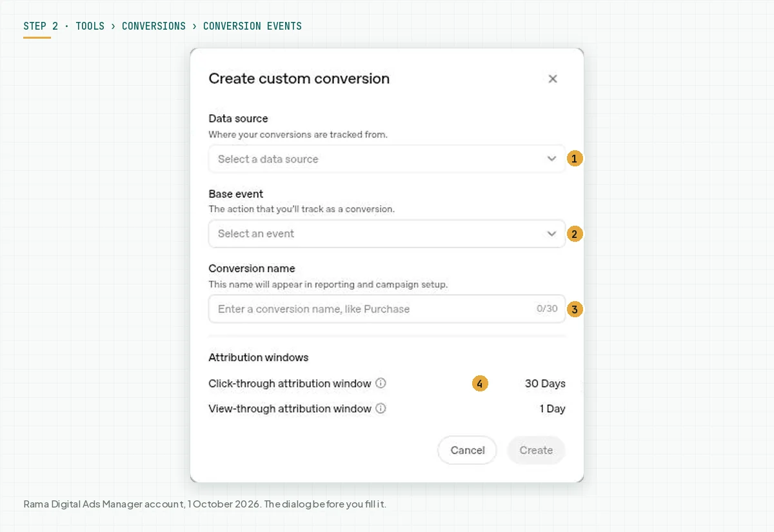Click the Conversion name label
The image size is (774, 532).
tap(252, 268)
